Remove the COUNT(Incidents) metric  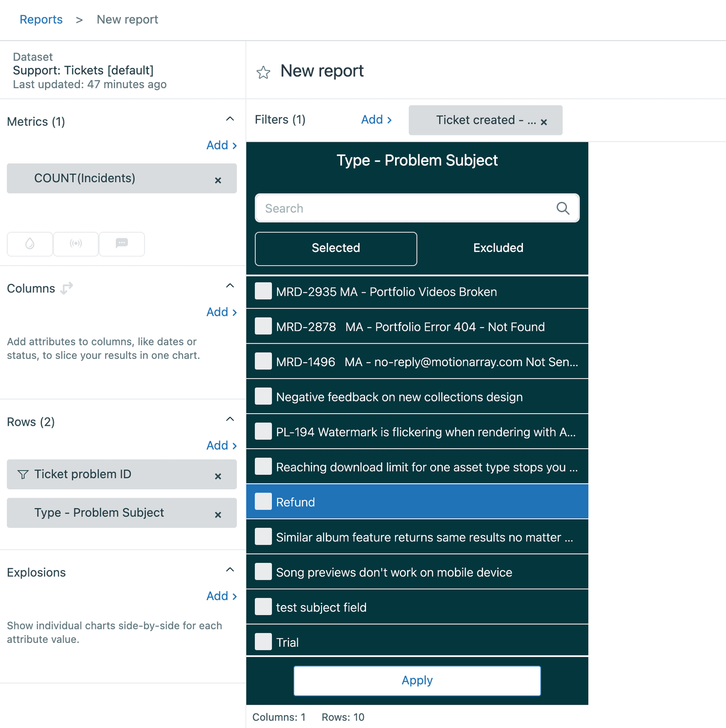tap(218, 179)
